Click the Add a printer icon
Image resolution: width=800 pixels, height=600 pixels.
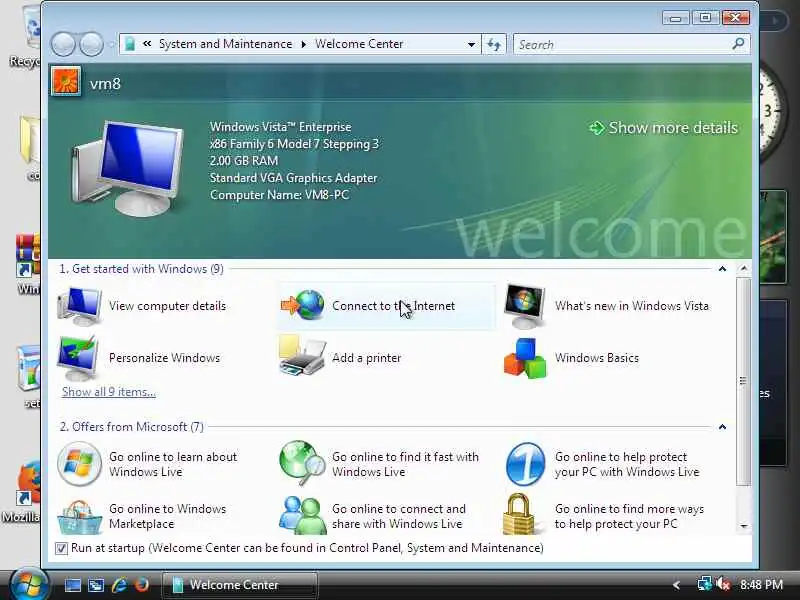click(x=303, y=356)
